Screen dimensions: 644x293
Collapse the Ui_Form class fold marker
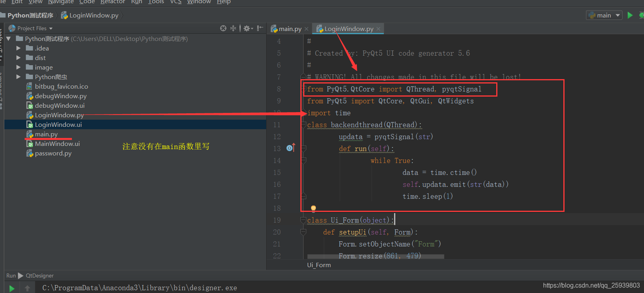coord(304,220)
